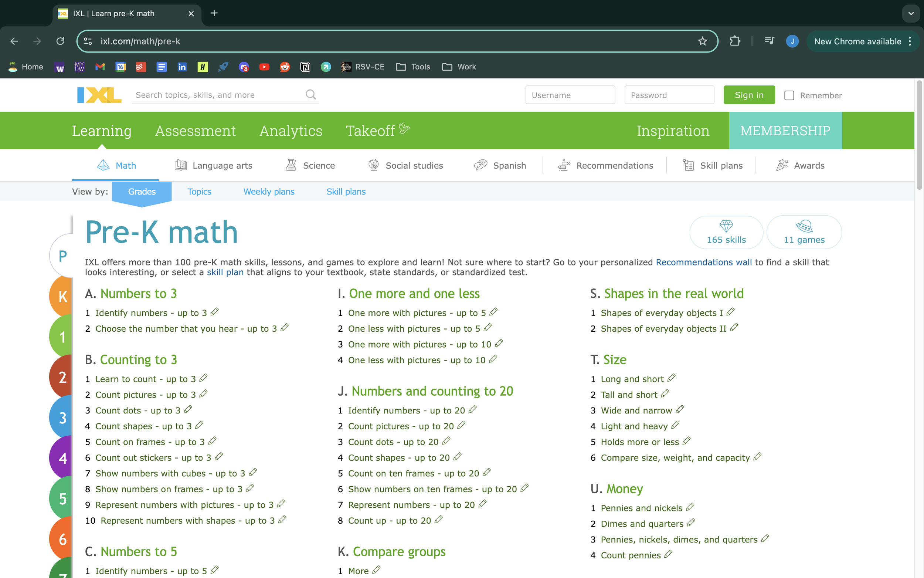The height and width of the screenshot is (578, 924).
Task: Open the Awards section icon
Action: (782, 165)
